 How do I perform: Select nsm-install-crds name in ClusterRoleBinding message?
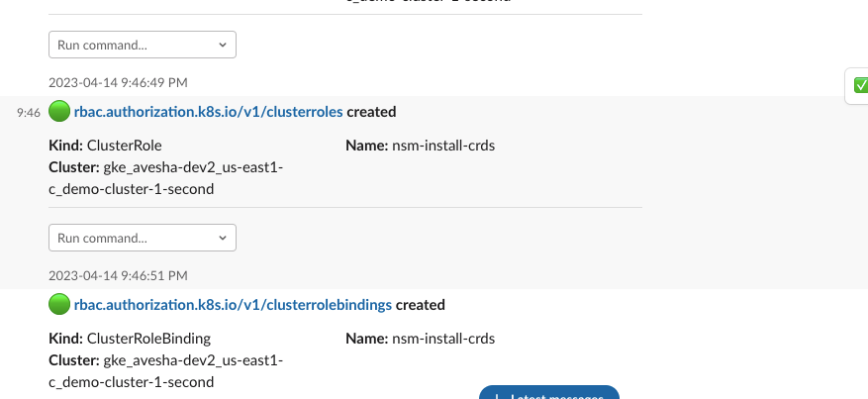pos(443,339)
